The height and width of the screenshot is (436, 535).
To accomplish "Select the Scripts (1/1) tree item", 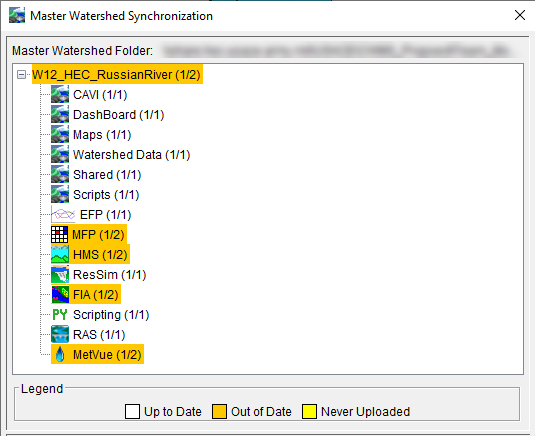I will click(x=106, y=195).
